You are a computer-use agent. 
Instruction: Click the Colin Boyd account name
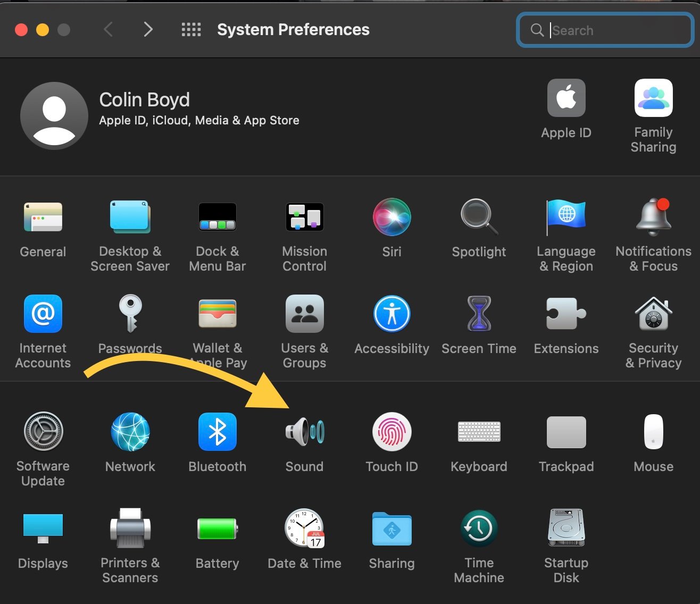click(x=144, y=99)
